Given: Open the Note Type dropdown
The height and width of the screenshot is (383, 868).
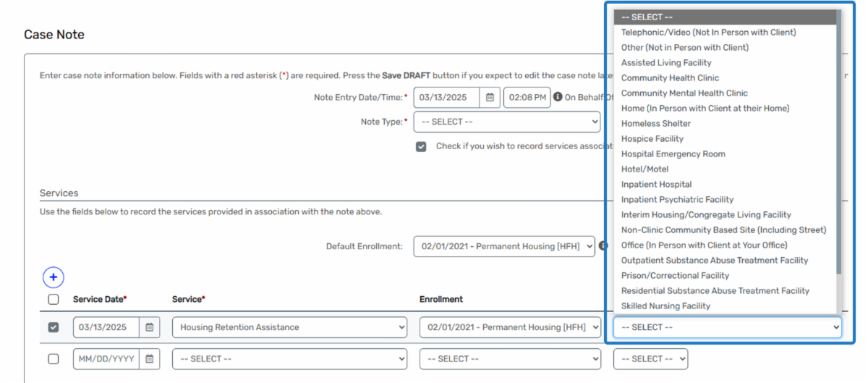Looking at the screenshot, I should [x=507, y=122].
